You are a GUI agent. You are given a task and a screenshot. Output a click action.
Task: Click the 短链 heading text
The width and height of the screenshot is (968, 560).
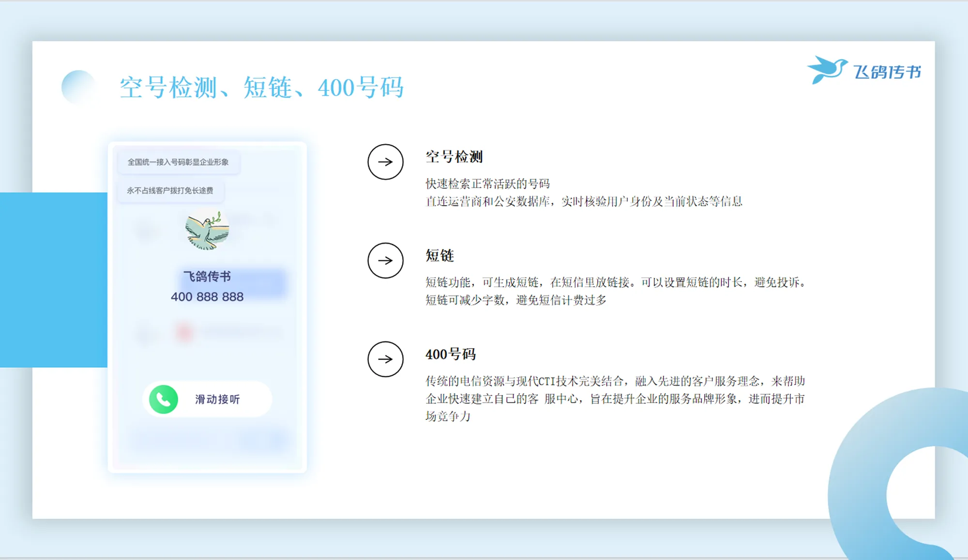point(439,255)
